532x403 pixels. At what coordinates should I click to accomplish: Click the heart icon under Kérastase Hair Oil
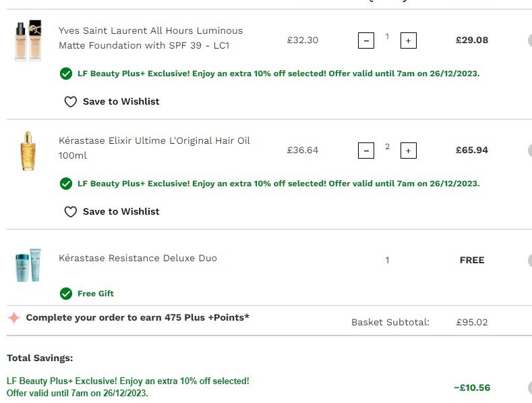pyautogui.click(x=70, y=212)
